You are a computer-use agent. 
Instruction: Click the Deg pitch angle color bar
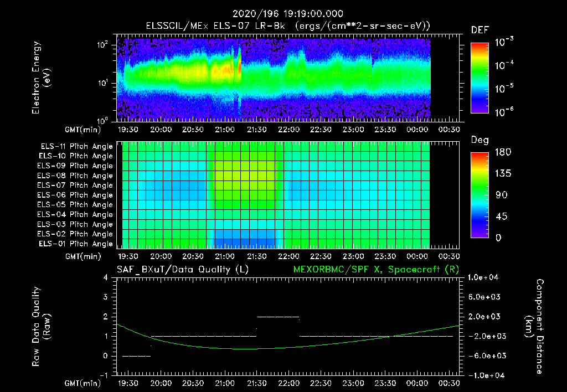[x=480, y=195]
